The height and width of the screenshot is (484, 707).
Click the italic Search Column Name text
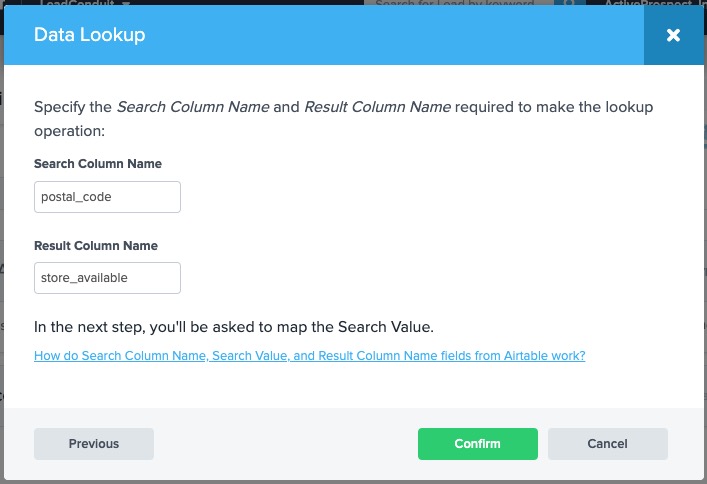[193, 107]
